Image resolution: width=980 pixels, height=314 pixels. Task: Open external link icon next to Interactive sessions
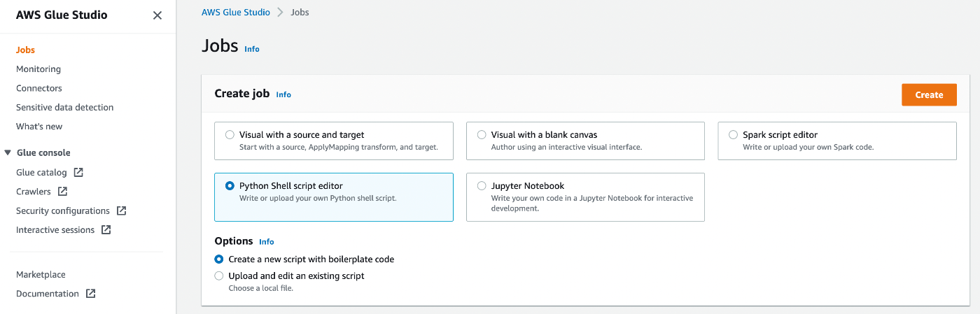(x=106, y=229)
